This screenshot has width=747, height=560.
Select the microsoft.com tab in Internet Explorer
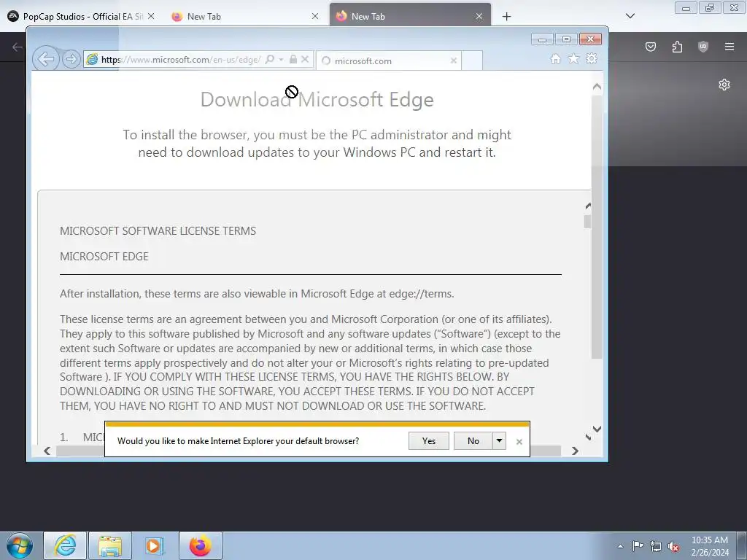388,61
